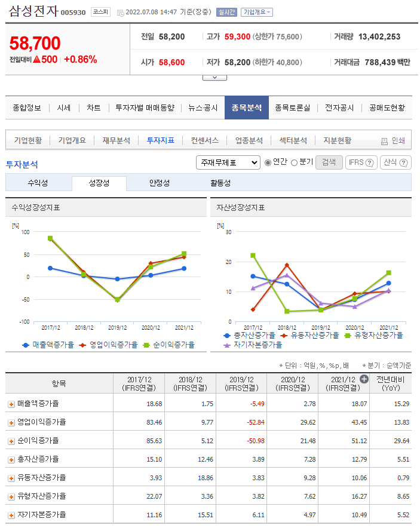Image resolution: width=420 pixels, height=528 pixels.
Task: Switch to the 안정성 analysis tab
Action: (x=160, y=183)
